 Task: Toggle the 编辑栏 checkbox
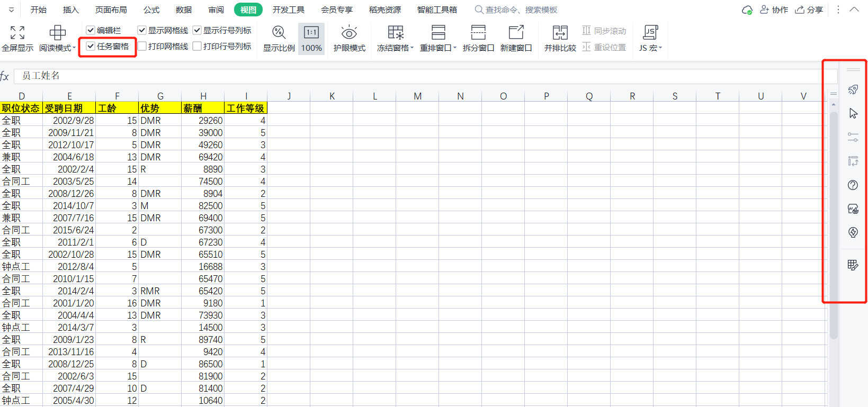coord(91,31)
